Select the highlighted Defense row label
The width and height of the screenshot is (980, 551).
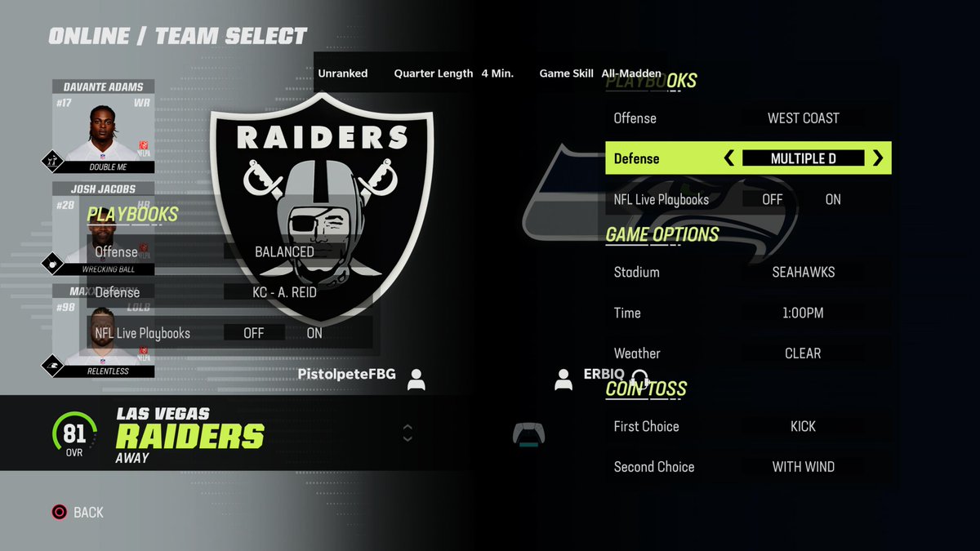tap(637, 158)
